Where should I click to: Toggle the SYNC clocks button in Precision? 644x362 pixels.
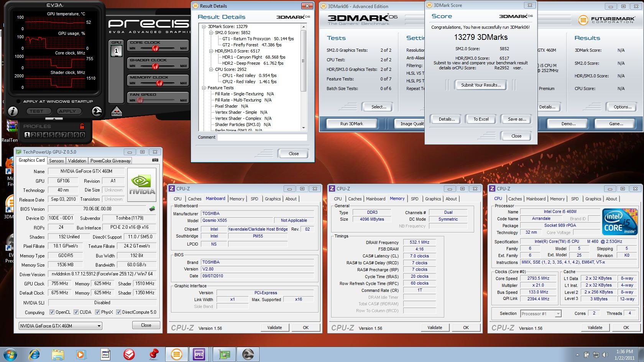[117, 111]
